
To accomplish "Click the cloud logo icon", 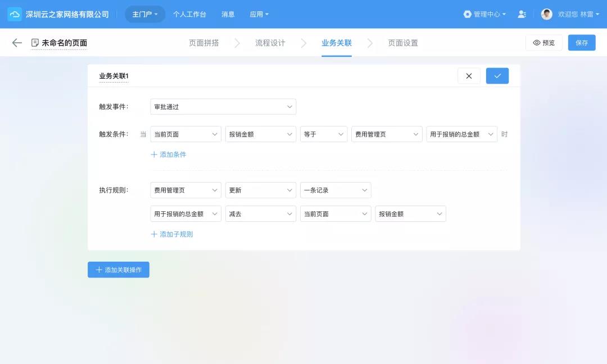I will coord(15,14).
